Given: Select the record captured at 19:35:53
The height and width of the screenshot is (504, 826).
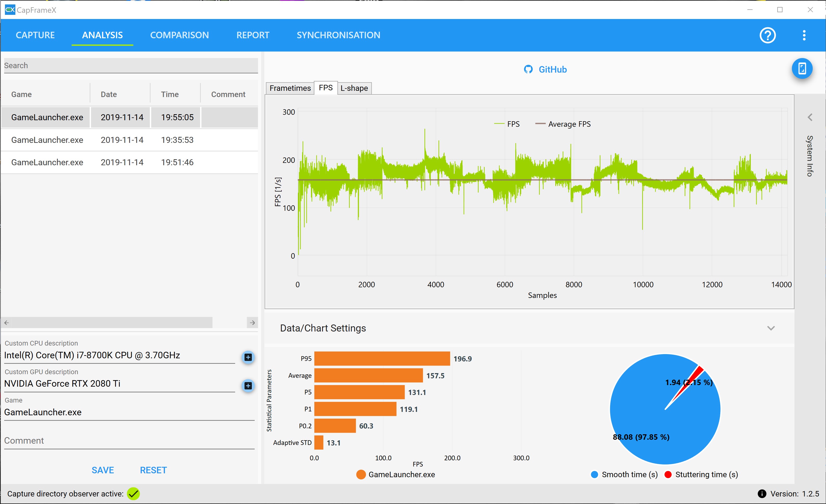Looking at the screenshot, I should [x=130, y=140].
